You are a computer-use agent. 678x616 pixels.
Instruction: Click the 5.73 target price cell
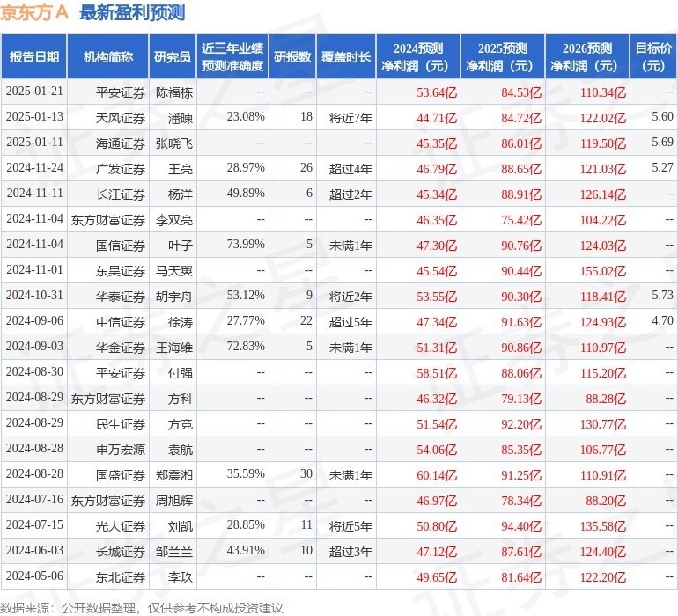(x=661, y=296)
